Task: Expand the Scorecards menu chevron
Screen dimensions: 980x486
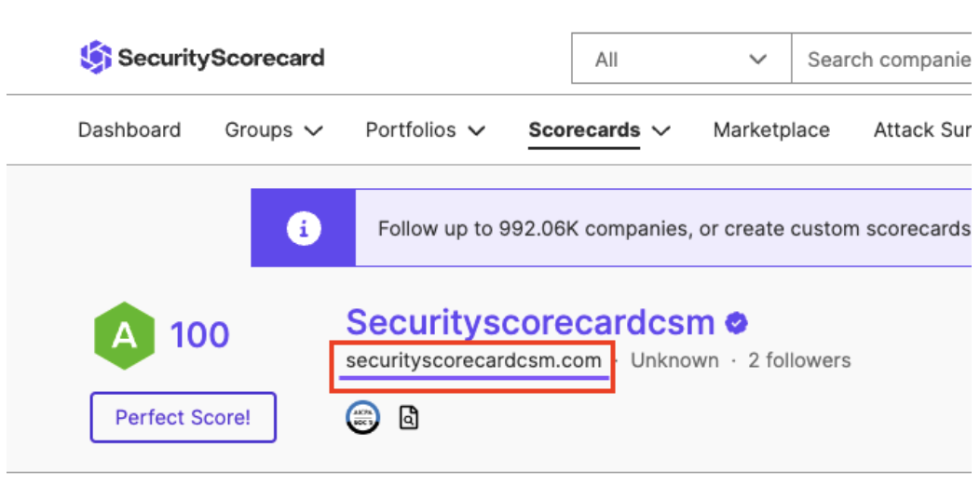Action: click(x=660, y=130)
